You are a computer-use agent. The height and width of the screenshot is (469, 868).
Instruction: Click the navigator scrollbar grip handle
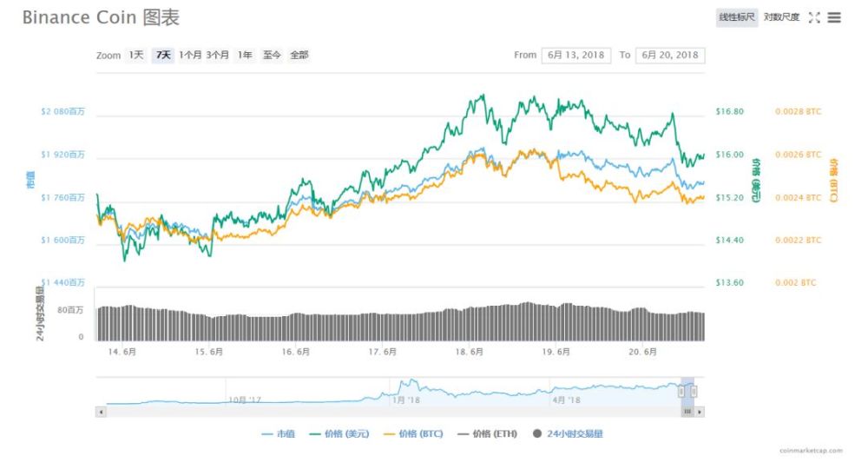pos(687,411)
